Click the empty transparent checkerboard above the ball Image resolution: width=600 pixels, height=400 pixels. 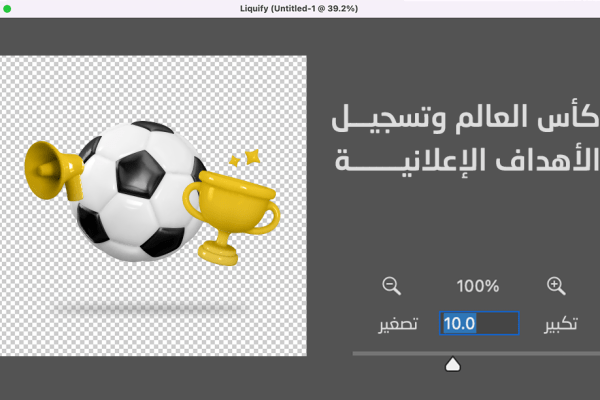pyautogui.click(x=153, y=86)
